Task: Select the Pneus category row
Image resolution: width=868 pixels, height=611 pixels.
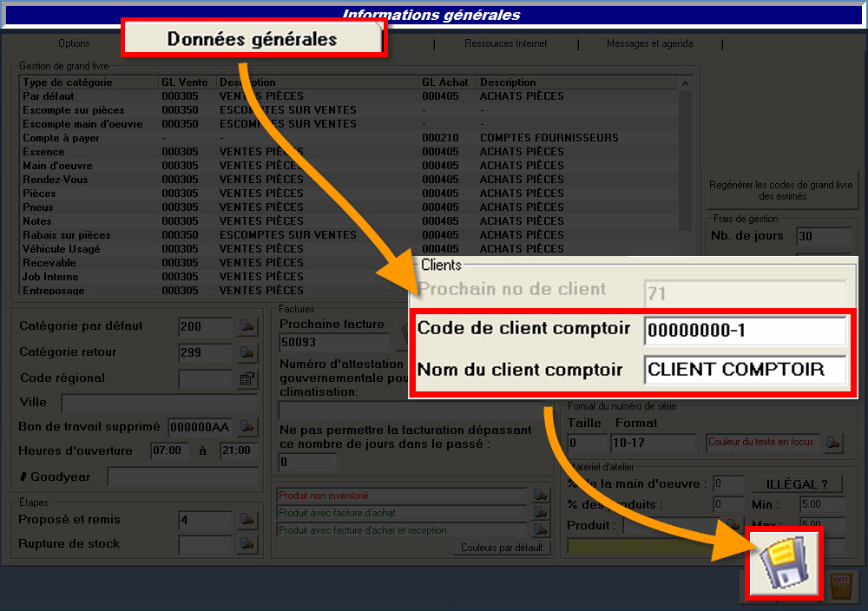Action: click(349, 207)
